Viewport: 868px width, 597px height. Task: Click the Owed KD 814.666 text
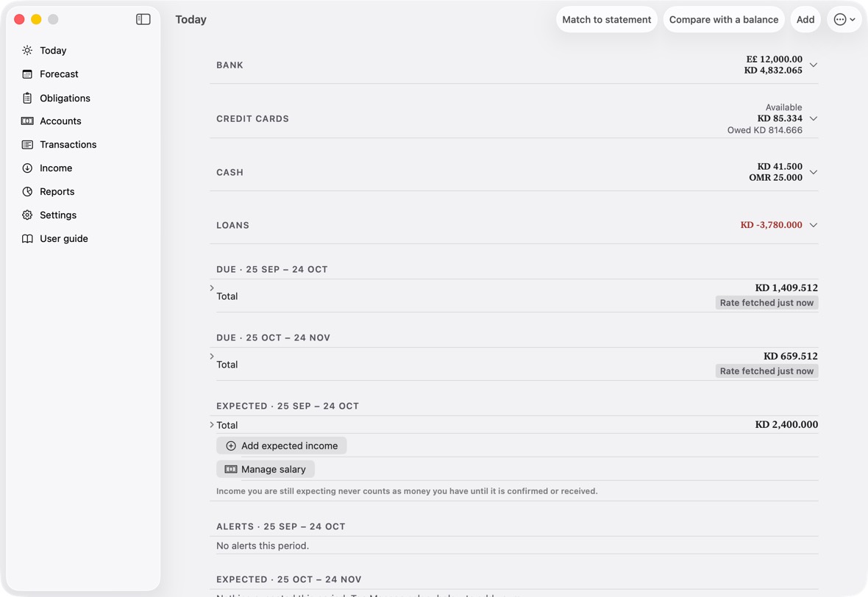[764, 130]
